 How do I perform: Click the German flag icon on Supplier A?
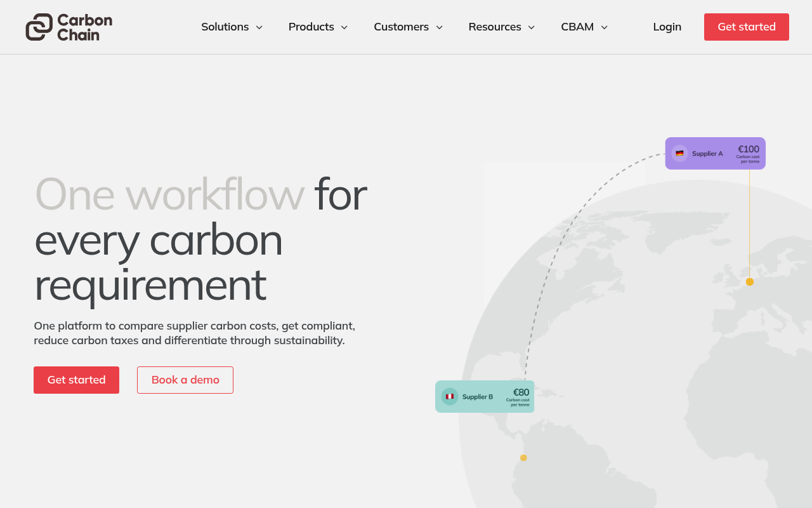(679, 154)
